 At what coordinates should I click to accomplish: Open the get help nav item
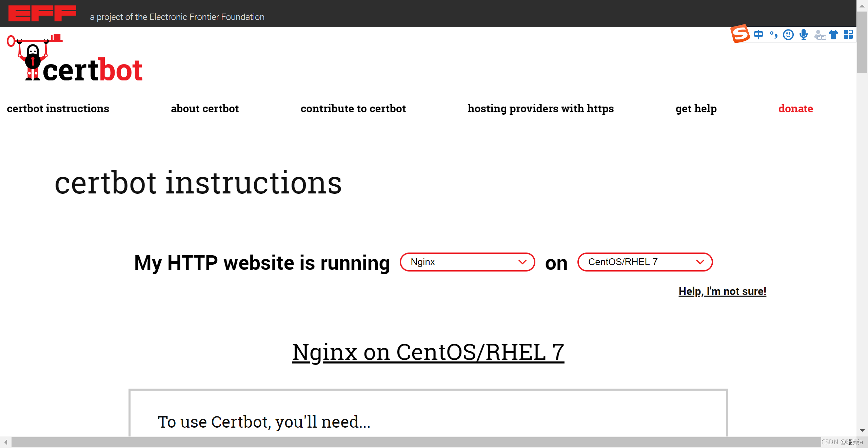pos(696,109)
